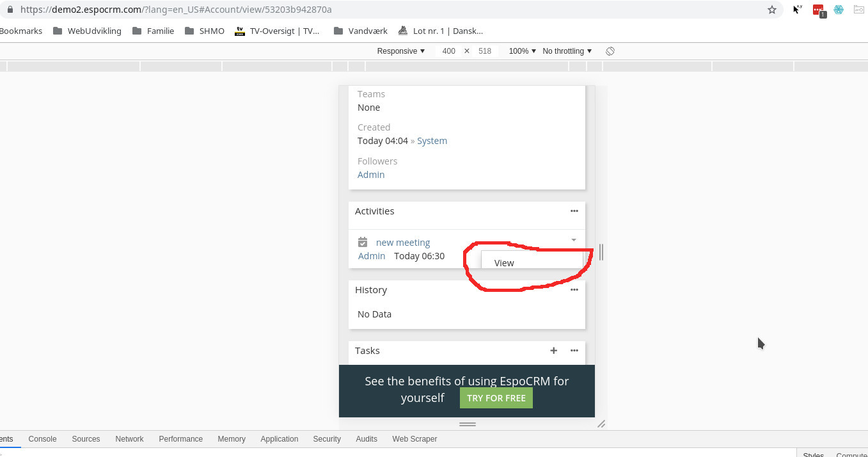Click the TRY FOR FREE button
The width and height of the screenshot is (868, 457).
[496, 398]
